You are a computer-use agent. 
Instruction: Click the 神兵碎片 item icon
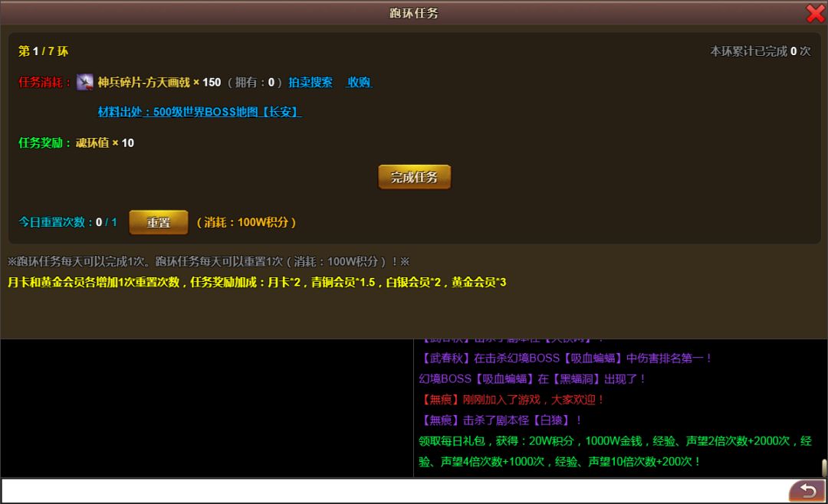coord(85,82)
